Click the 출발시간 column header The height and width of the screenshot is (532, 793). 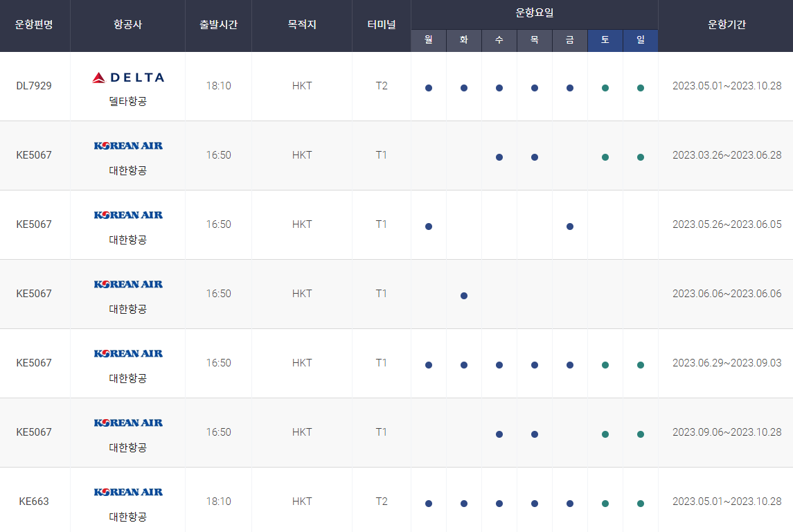pos(218,24)
